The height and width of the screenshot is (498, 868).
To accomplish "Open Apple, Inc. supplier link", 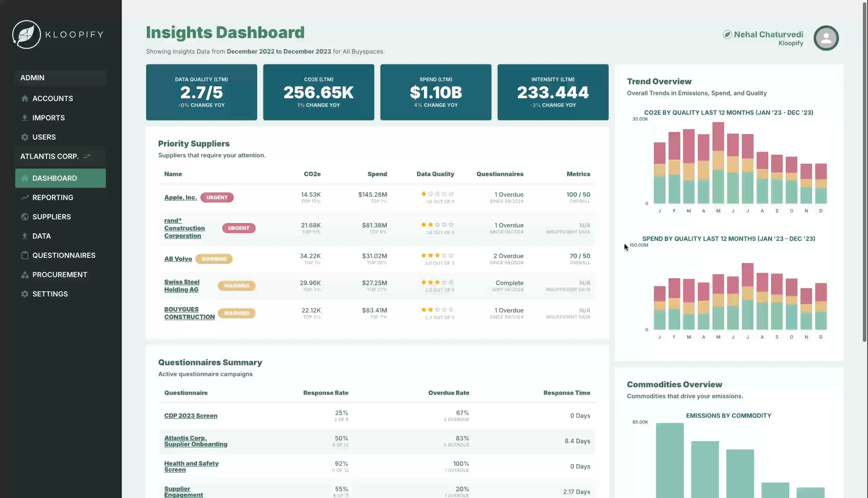I will [180, 197].
